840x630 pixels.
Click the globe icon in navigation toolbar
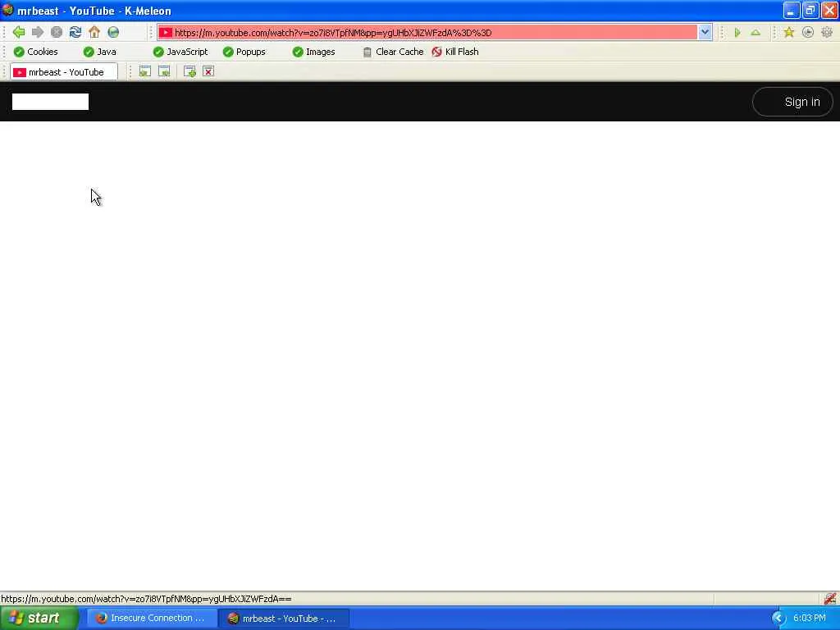[113, 32]
